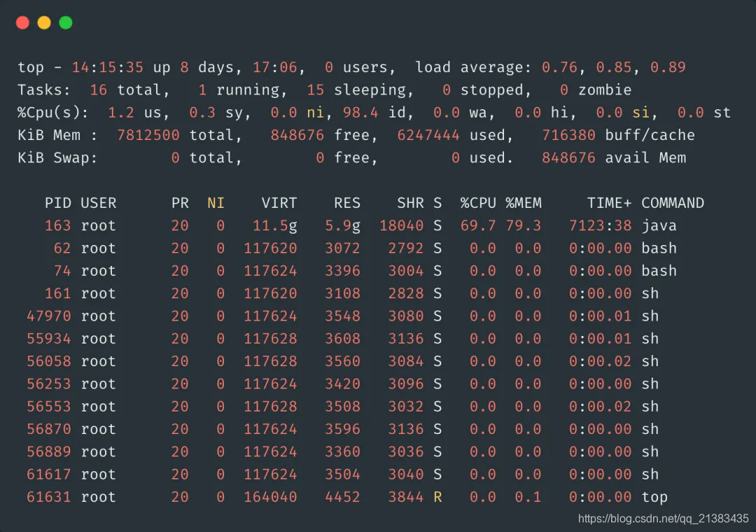Click the Tasks 16 total value
Image resolution: width=756 pixels, height=532 pixels.
[x=99, y=90]
